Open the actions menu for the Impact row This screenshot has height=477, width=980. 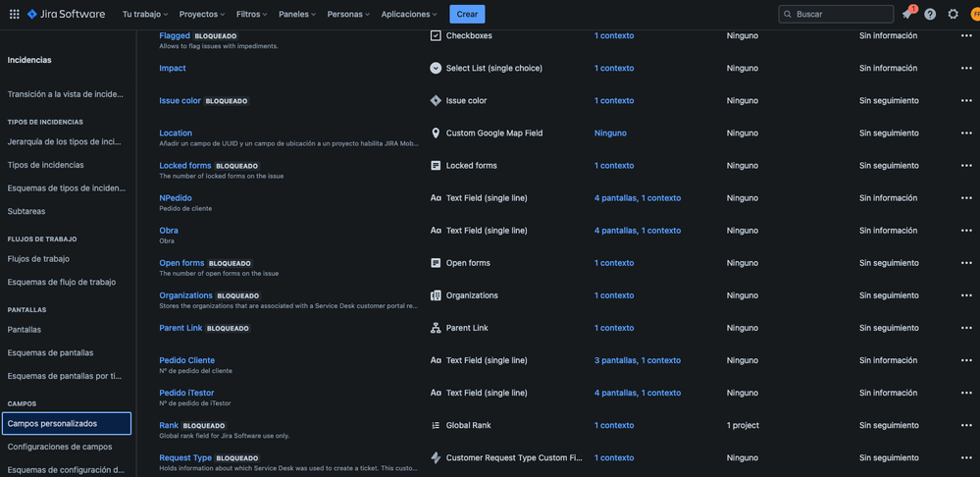point(966,68)
